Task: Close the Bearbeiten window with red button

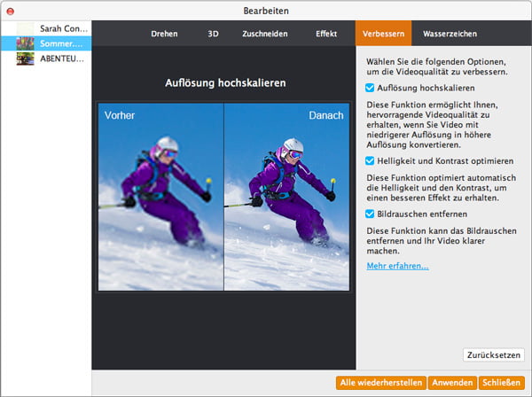Action: tap(10, 10)
